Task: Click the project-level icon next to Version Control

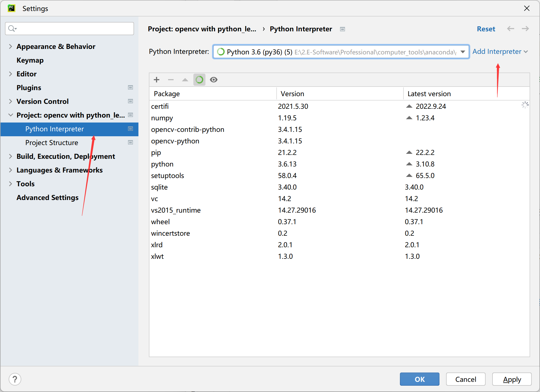Action: click(130, 101)
